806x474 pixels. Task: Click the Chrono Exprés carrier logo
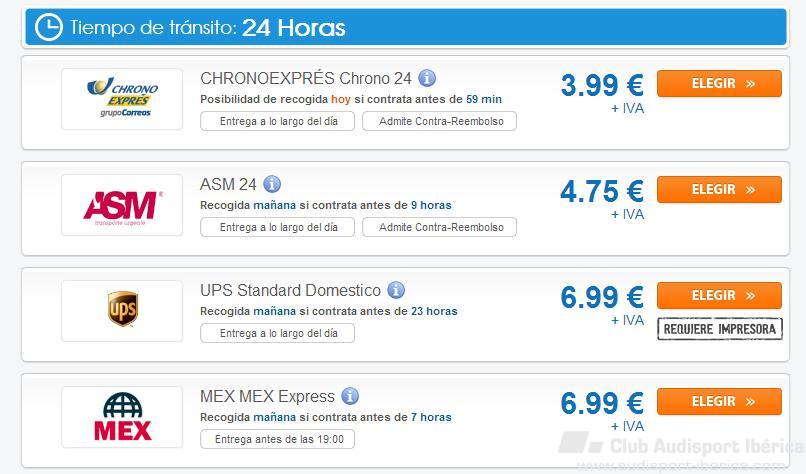tap(122, 99)
